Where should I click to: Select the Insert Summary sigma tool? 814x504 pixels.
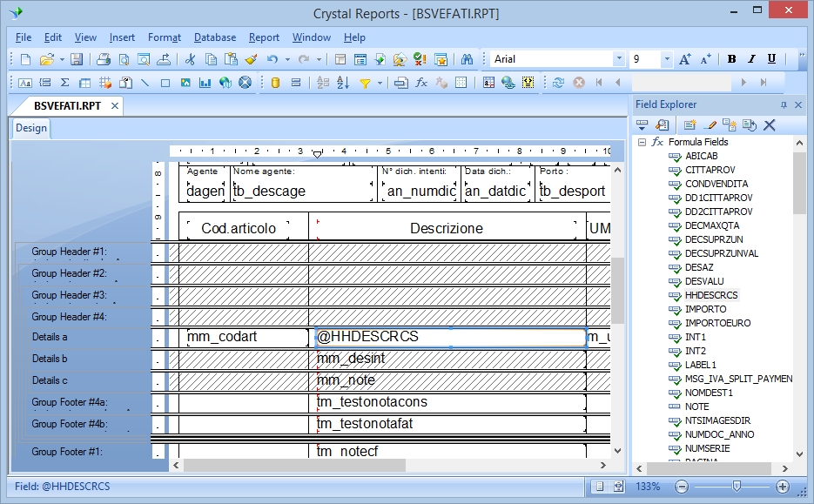64,83
